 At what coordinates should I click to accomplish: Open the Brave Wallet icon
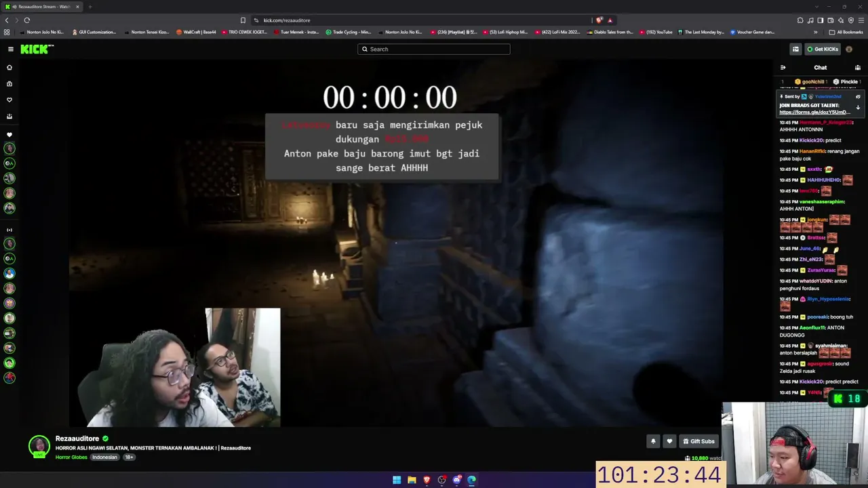[831, 20]
